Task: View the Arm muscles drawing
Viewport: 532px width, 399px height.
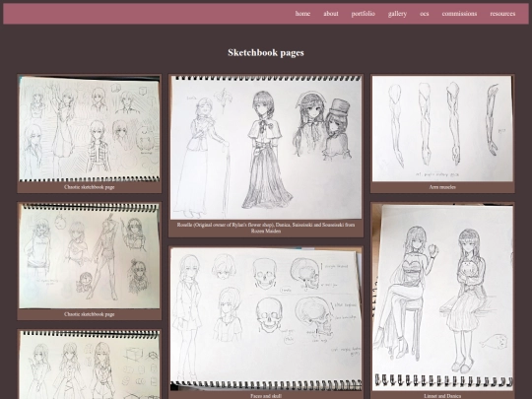Action: click(x=442, y=129)
